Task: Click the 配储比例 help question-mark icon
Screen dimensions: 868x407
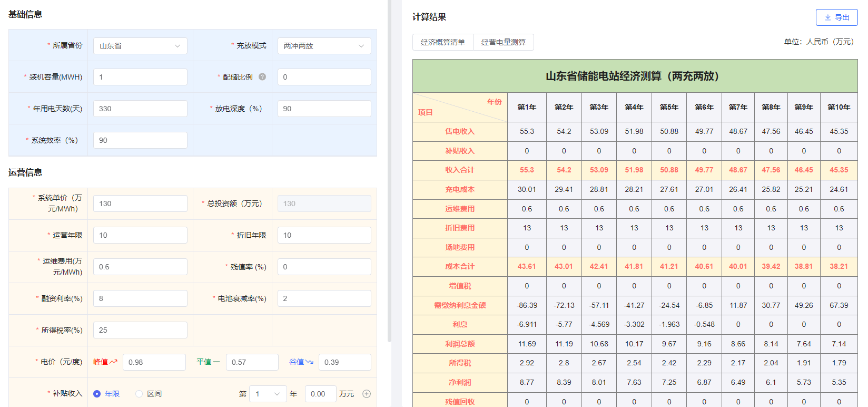Action: coord(262,77)
